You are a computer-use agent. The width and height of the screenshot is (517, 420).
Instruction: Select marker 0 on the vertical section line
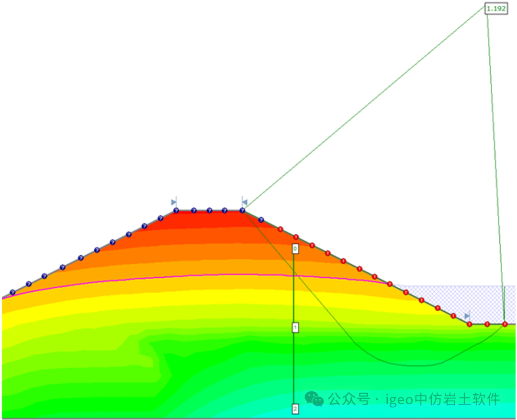[295, 249]
